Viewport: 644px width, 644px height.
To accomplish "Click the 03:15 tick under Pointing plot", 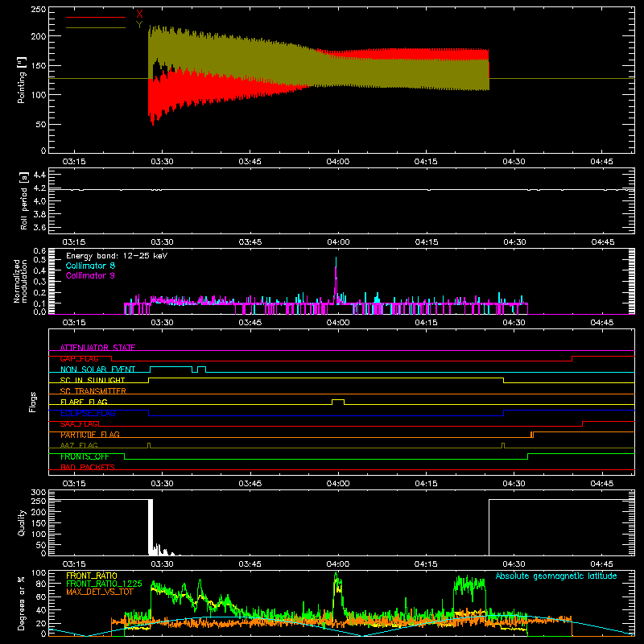I will point(74,162).
